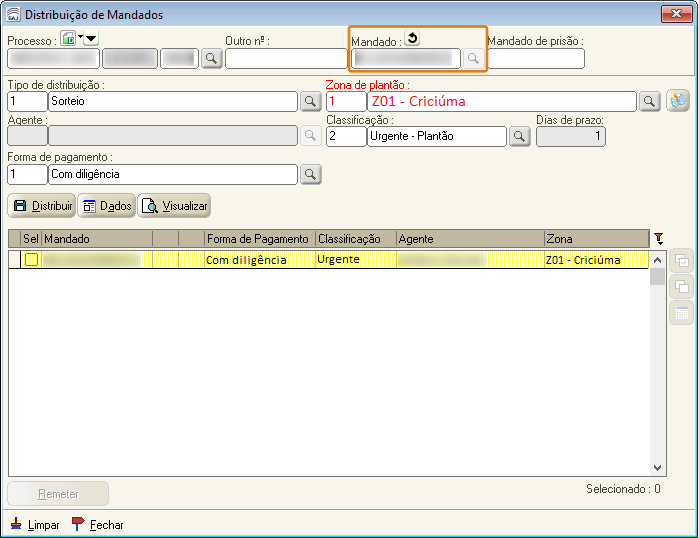Click the Distribuir button
This screenshot has height=538, width=699.
(x=42, y=206)
